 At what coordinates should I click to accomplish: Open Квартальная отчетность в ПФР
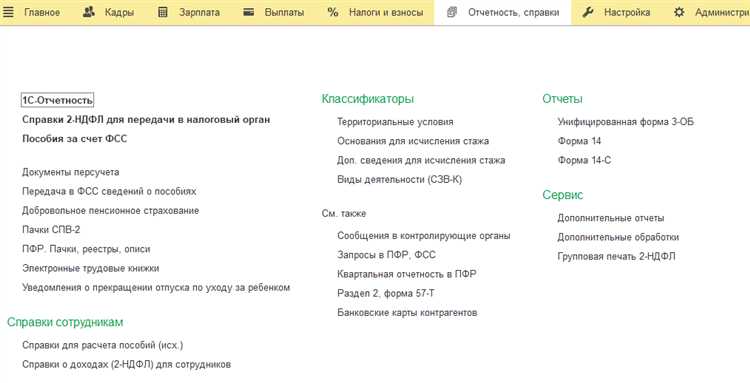tap(407, 274)
